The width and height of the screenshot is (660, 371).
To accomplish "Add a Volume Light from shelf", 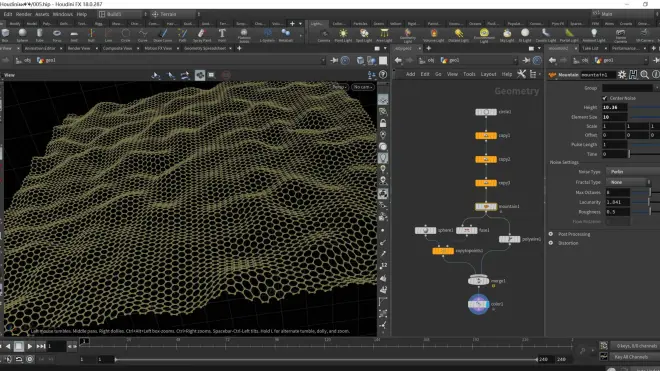I will (434, 35).
